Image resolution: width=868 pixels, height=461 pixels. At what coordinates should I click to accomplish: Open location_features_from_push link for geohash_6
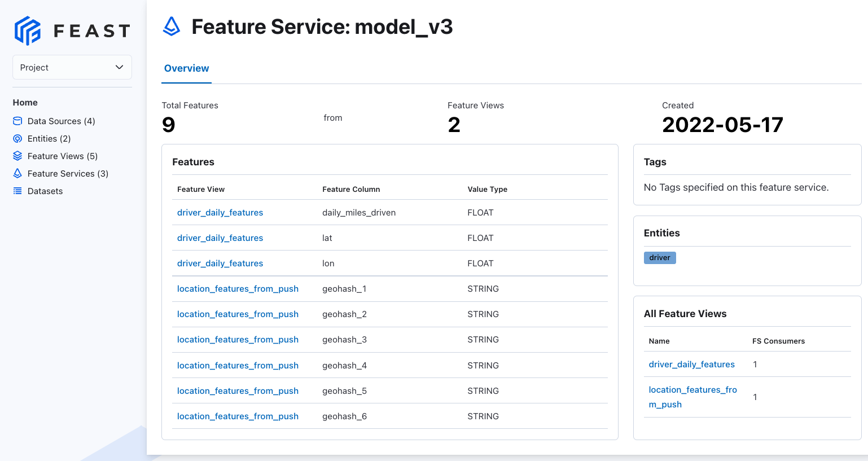238,416
